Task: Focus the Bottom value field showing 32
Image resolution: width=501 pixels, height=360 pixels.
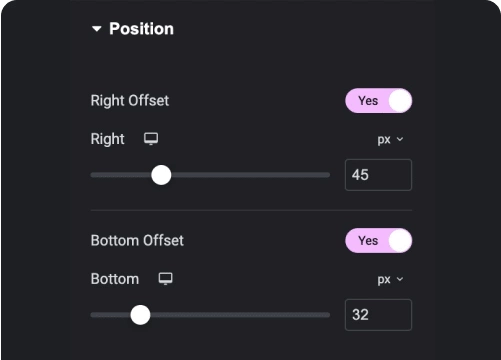Action: tap(378, 315)
